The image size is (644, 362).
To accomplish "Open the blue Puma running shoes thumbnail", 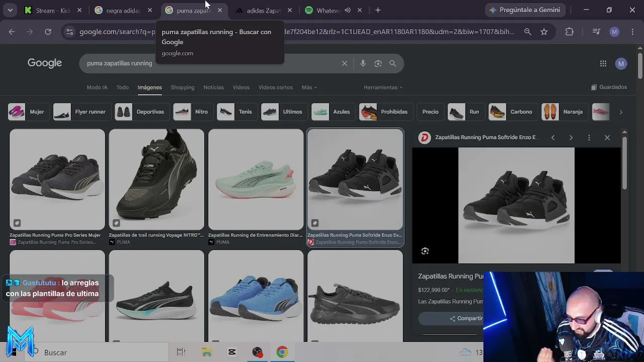I will (256, 296).
